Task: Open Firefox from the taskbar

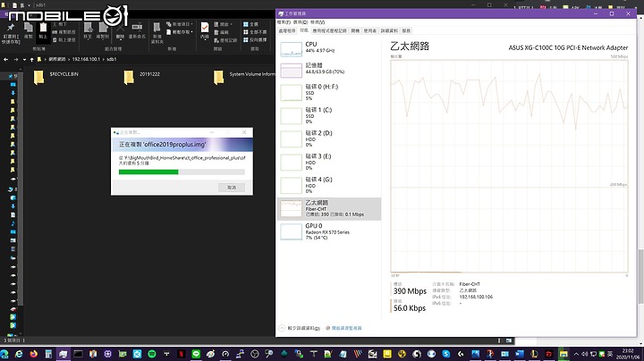Action: pos(33,354)
